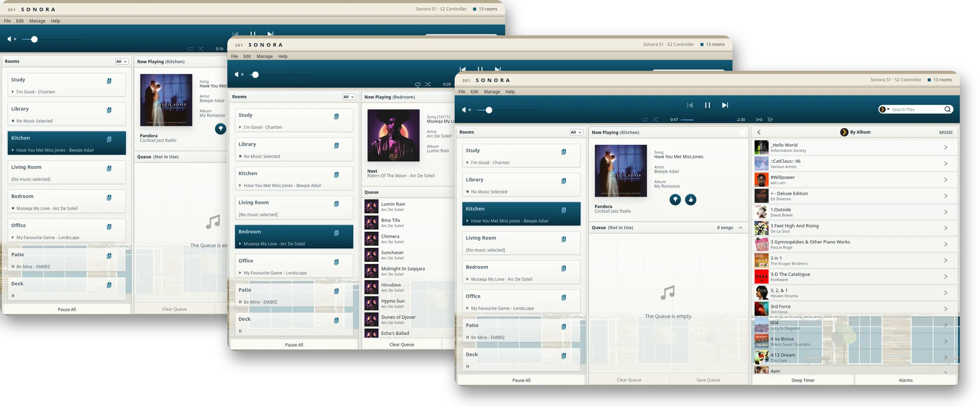Image resolution: width=980 pixels, height=407 pixels.
Task: Go to previous track in front window
Action: tap(690, 105)
